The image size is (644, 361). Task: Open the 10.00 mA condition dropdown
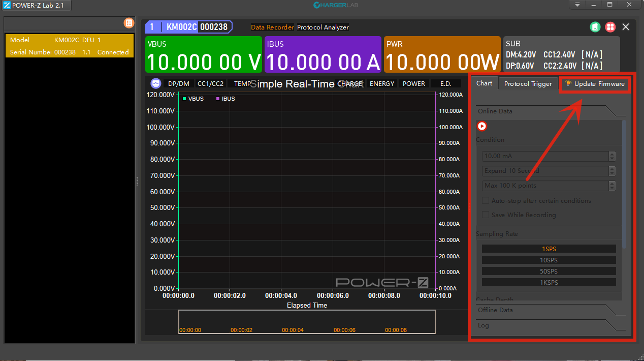612,156
